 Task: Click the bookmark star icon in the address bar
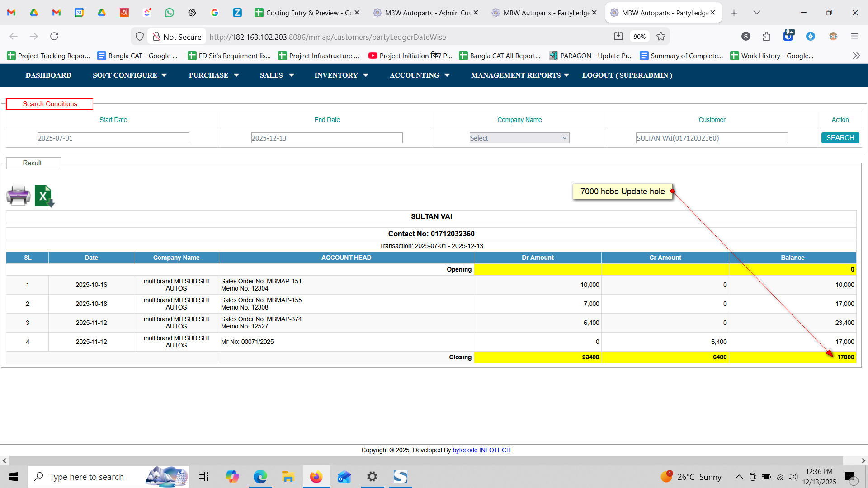(661, 37)
